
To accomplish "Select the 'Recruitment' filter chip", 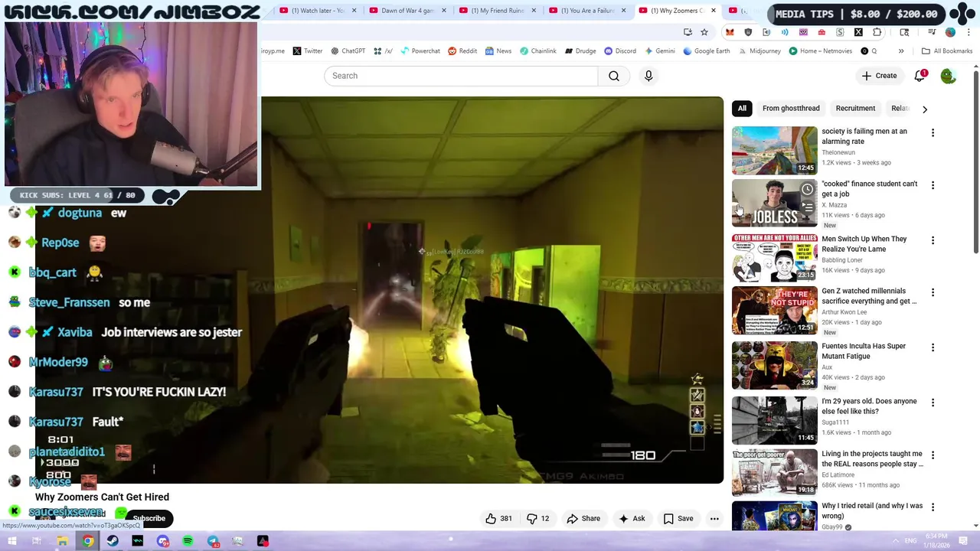I will 855,109.
